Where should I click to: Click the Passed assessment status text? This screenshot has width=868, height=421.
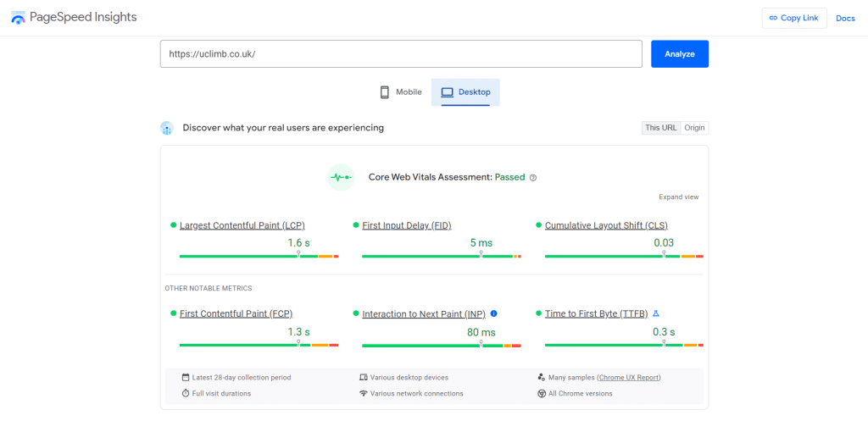click(x=509, y=178)
